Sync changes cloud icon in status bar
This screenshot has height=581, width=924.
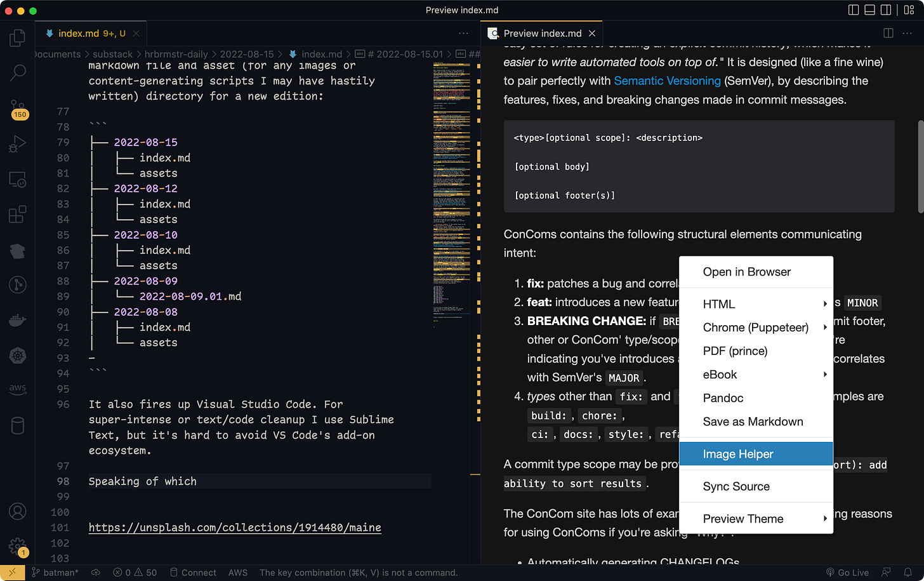pyautogui.click(x=96, y=573)
